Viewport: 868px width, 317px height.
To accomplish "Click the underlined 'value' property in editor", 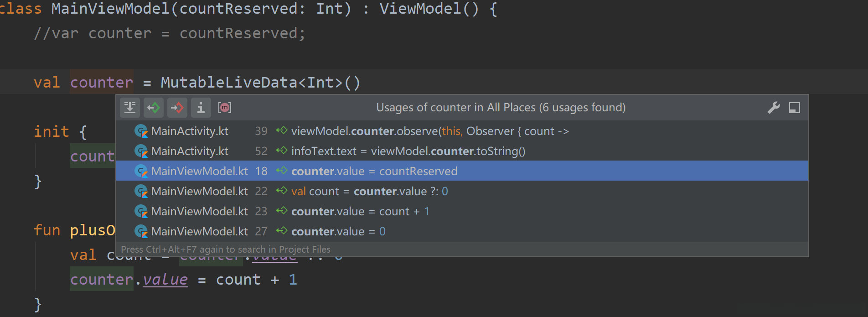I will tap(165, 280).
